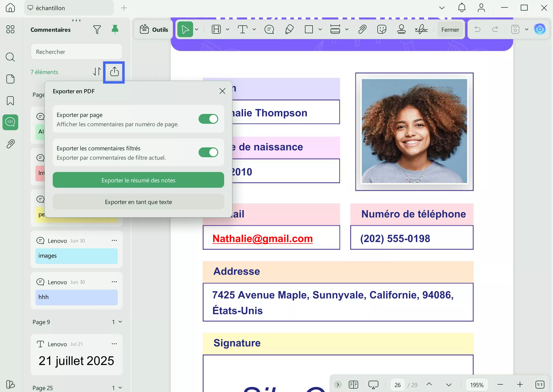Click the green pin icon in Commentaires panel
The image size is (553, 392).
(x=115, y=30)
